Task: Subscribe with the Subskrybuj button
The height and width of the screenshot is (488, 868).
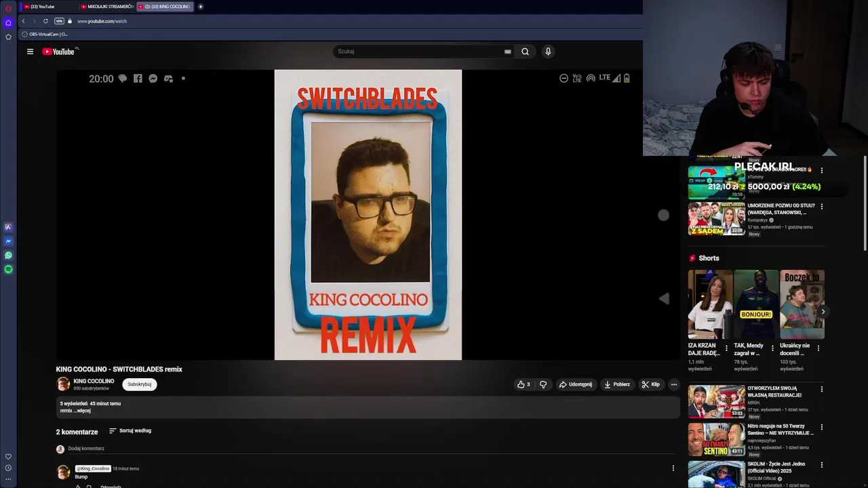Action: point(140,384)
